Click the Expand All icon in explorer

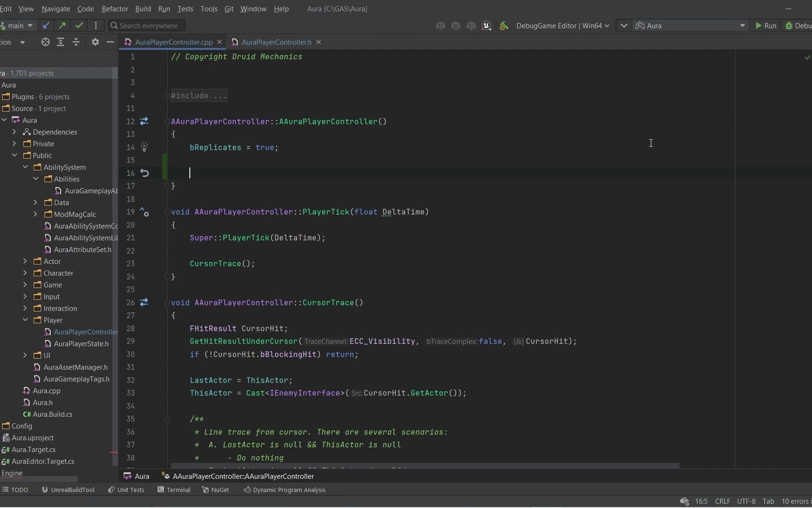click(x=61, y=42)
